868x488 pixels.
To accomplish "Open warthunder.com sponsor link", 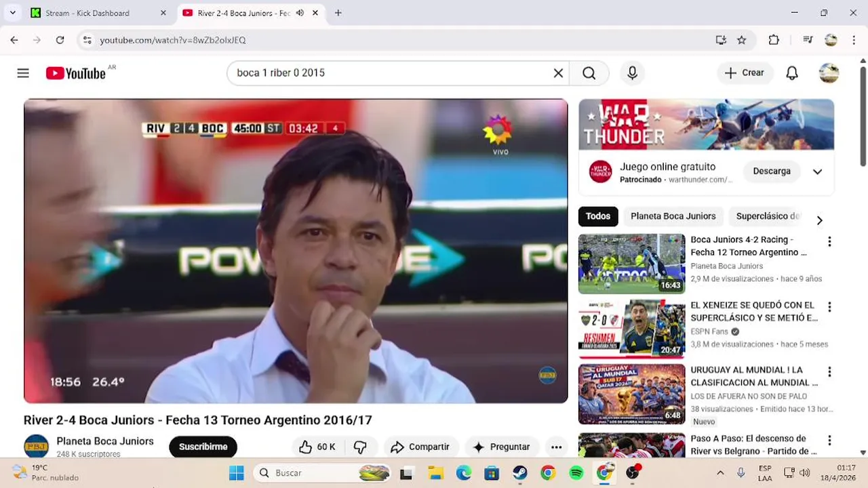I will 701,180.
